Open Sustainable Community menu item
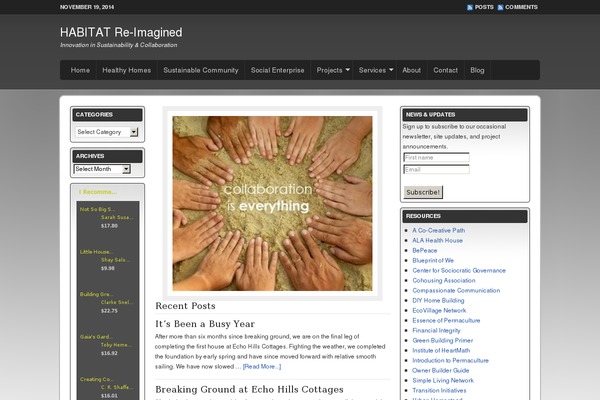 tap(201, 70)
